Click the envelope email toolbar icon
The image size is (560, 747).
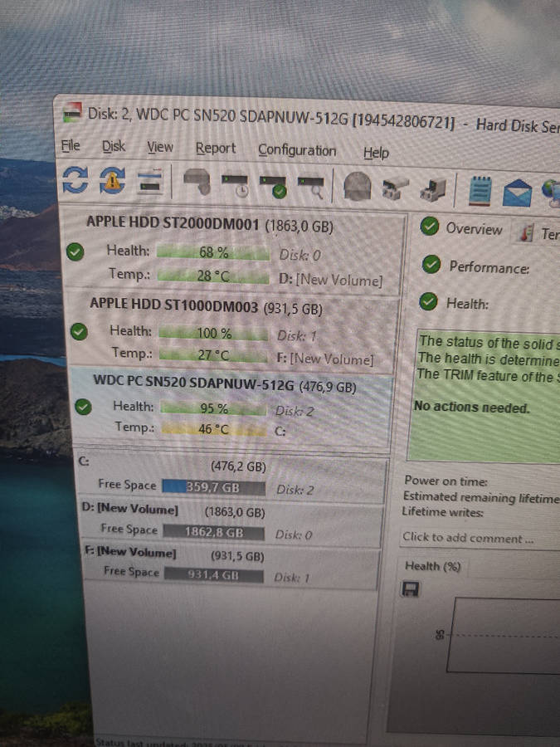pyautogui.click(x=517, y=193)
